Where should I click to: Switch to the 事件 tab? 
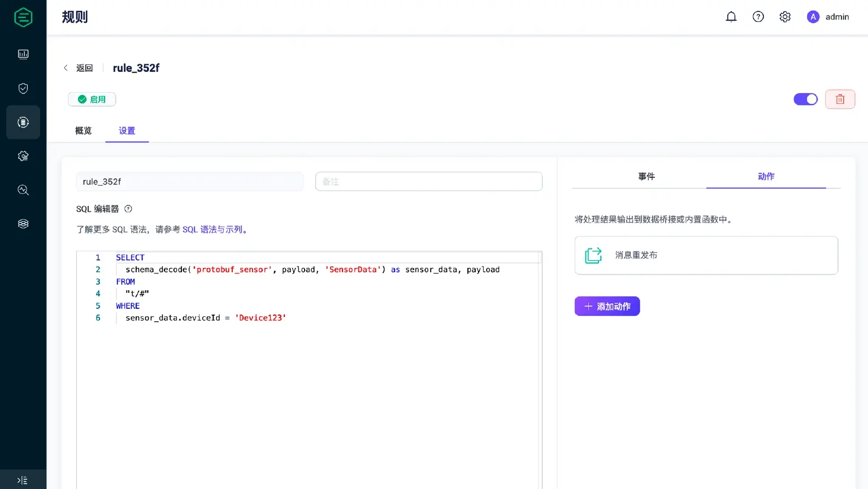point(646,176)
